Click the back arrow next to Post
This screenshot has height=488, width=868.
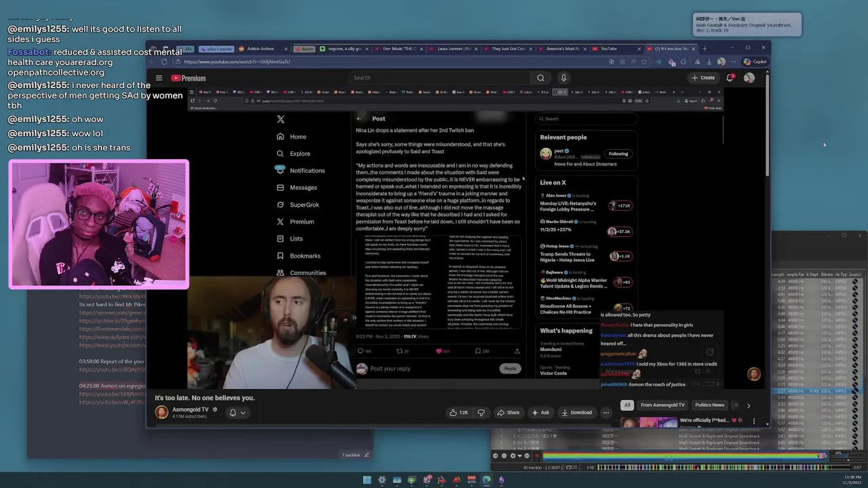359,119
